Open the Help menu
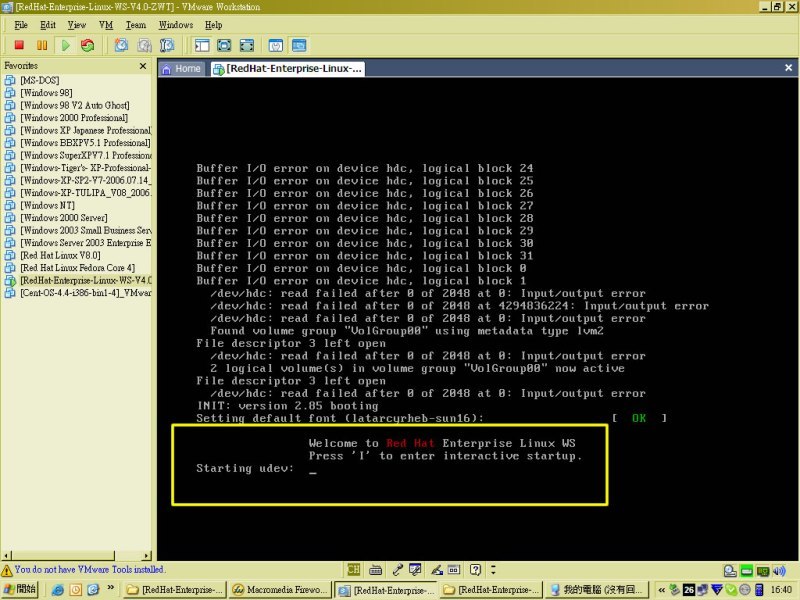This screenshot has width=800, height=600. point(213,25)
